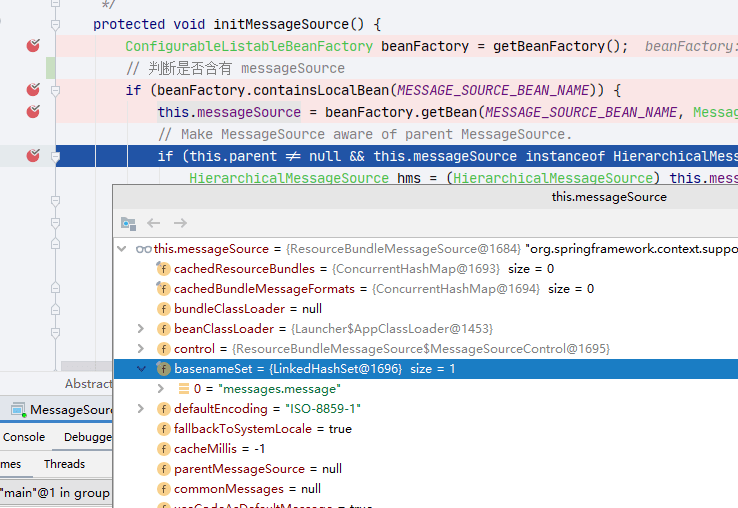Click the set-as-root icon in popup toolbar

[x=128, y=223]
